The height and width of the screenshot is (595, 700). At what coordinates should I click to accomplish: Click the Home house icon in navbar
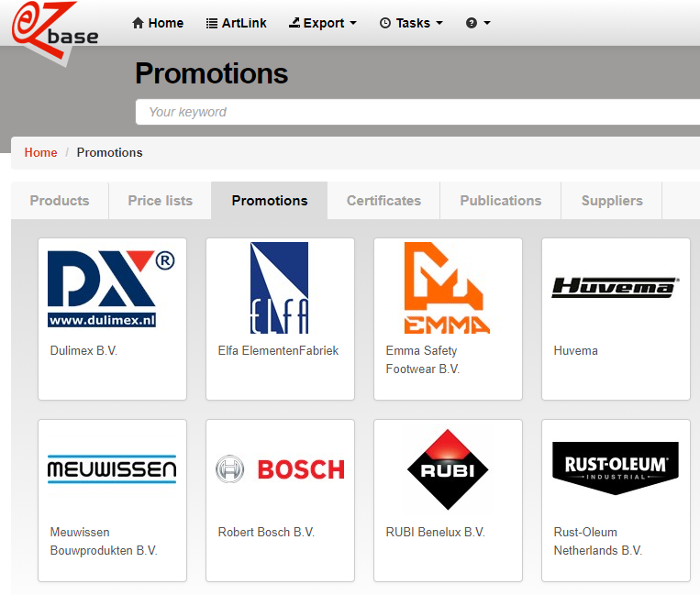tap(138, 23)
